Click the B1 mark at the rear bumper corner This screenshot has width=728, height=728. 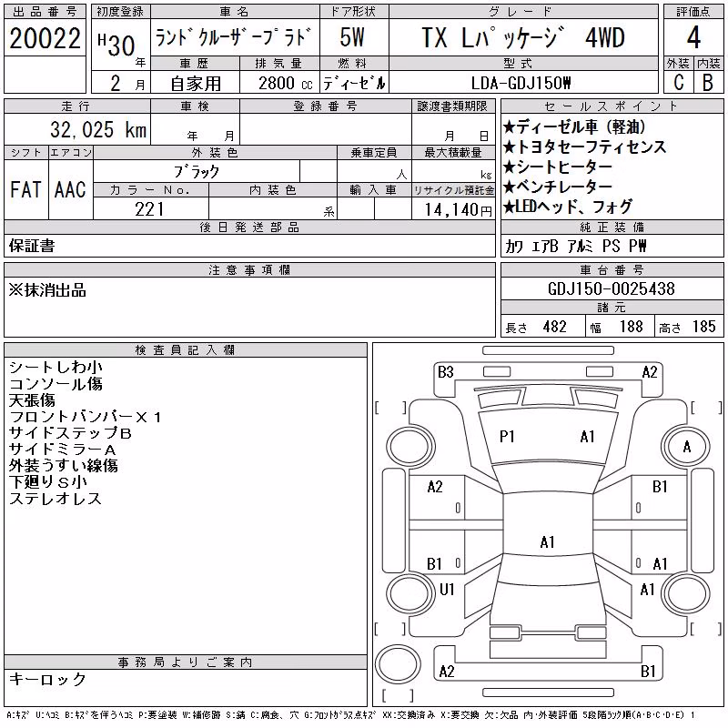648,671
